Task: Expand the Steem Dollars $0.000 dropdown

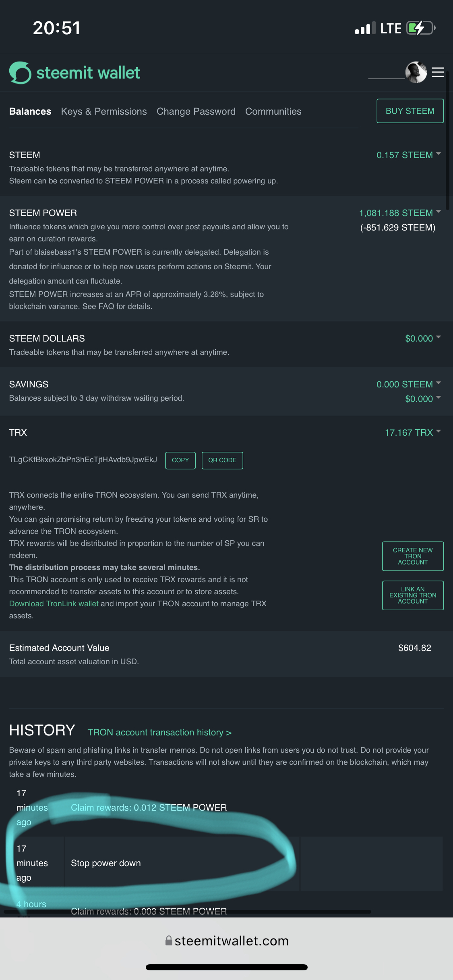Action: 422,338
